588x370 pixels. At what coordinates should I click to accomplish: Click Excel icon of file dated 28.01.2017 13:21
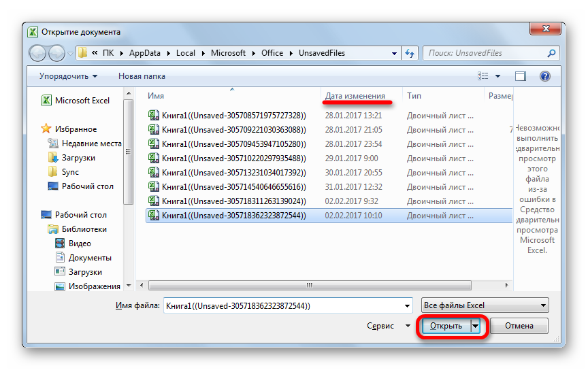154,116
